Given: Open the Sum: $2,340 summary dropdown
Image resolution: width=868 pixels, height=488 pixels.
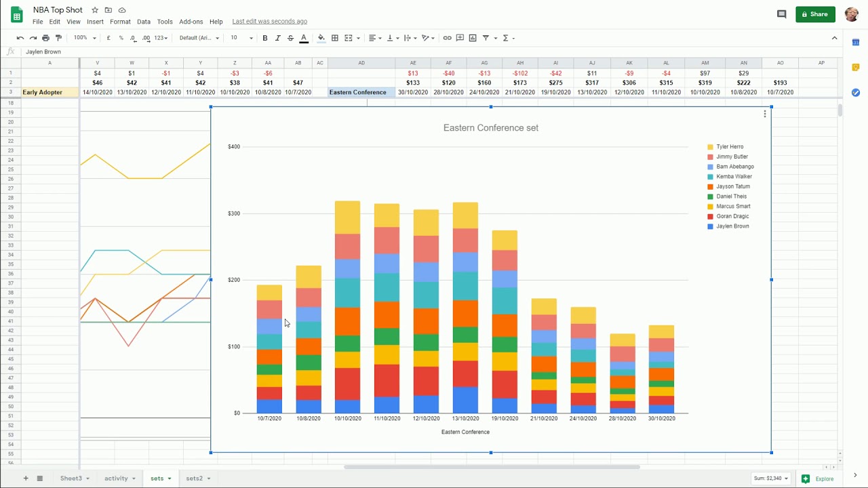Looking at the screenshot, I should click(770, 479).
